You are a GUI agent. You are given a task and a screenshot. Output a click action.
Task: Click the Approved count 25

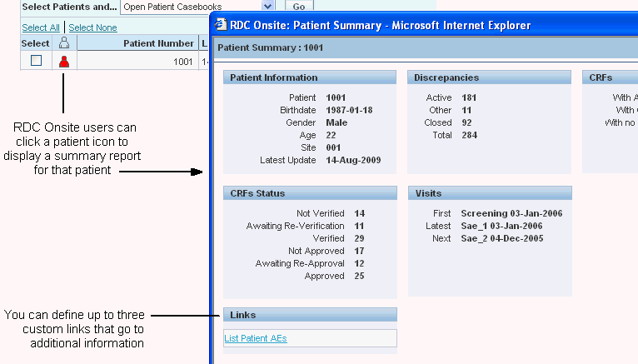coord(359,276)
